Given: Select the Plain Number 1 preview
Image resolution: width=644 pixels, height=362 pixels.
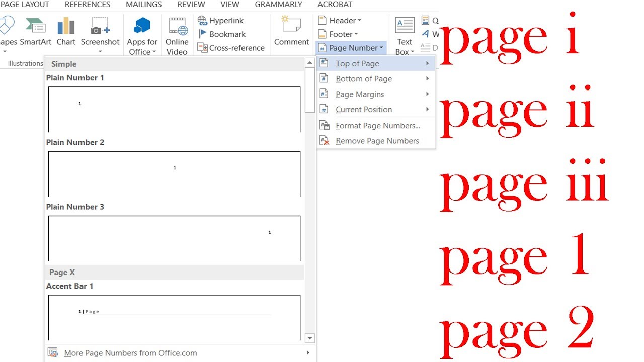Looking at the screenshot, I should click(174, 110).
